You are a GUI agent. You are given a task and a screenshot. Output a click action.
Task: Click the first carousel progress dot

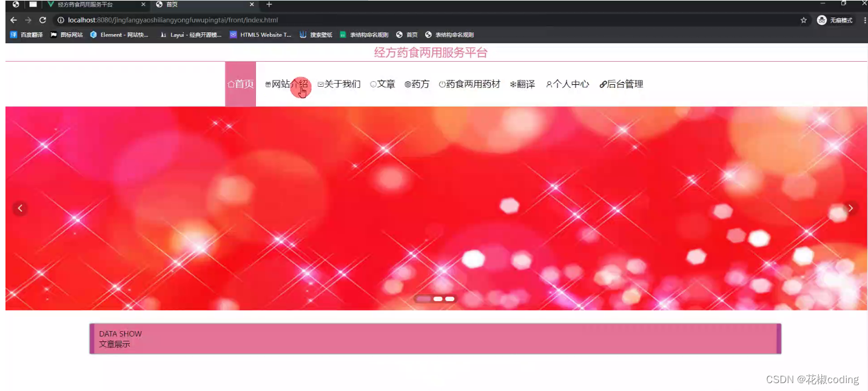point(425,299)
